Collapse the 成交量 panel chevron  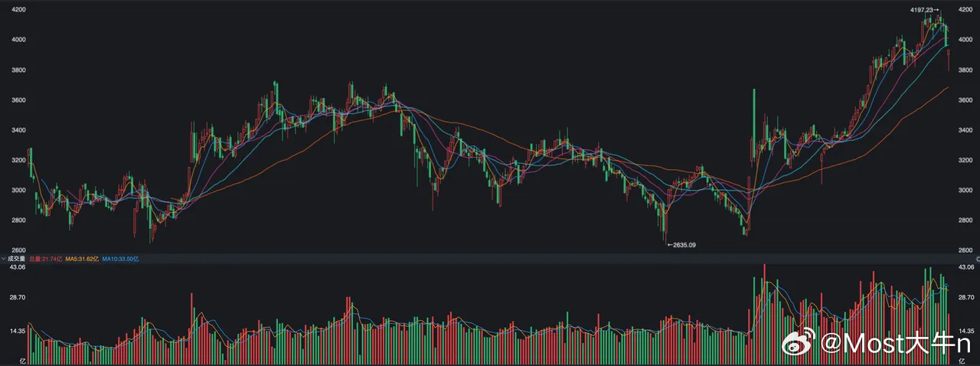(x=5, y=259)
